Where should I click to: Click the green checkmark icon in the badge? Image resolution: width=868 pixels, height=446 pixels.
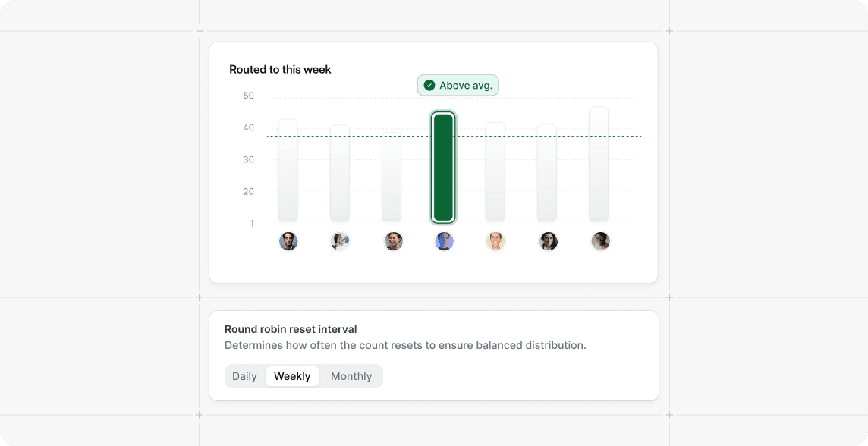point(429,85)
